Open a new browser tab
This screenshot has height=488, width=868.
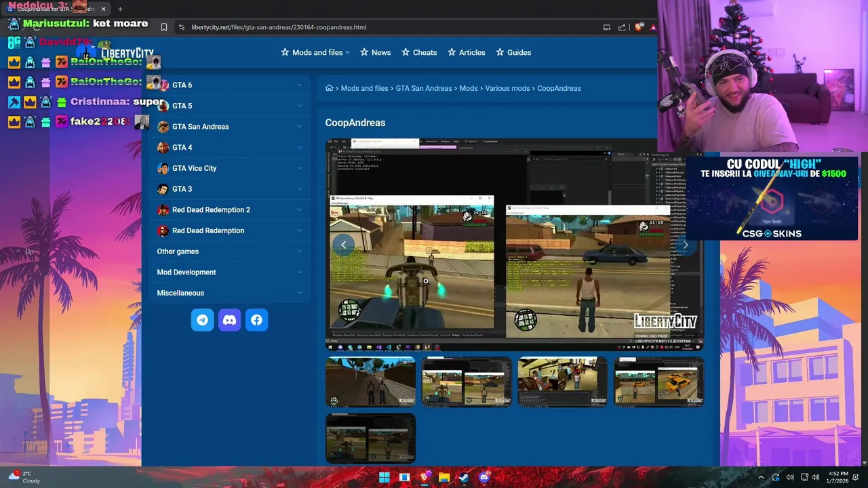click(120, 9)
